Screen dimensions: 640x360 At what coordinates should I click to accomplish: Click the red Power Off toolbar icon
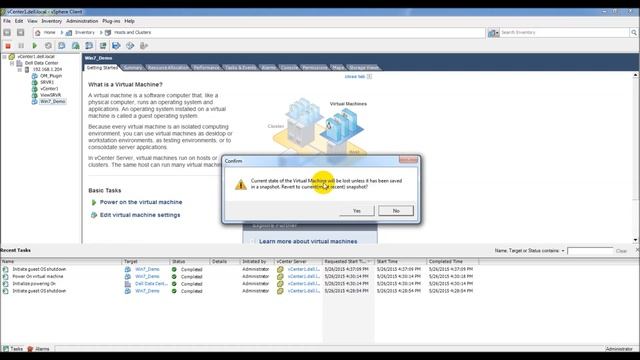8,46
